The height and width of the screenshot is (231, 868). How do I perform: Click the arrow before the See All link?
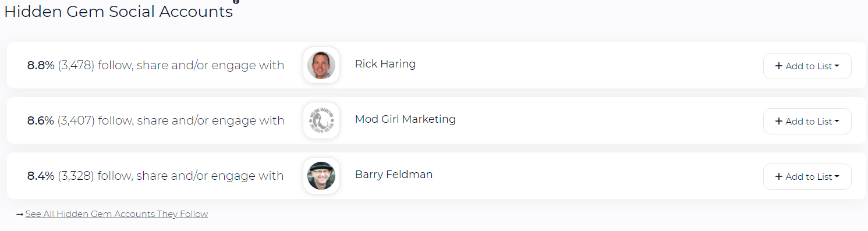coord(20,214)
